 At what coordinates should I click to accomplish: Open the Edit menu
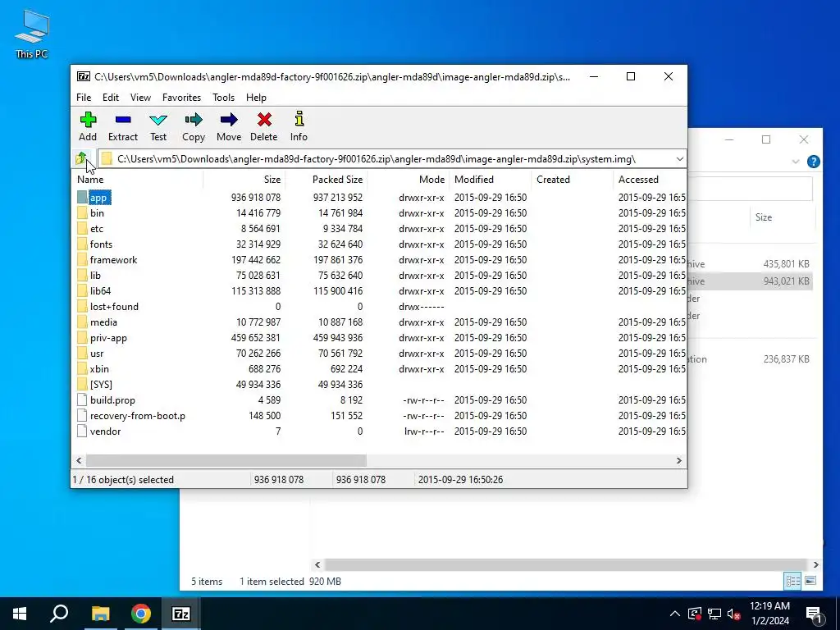point(111,98)
